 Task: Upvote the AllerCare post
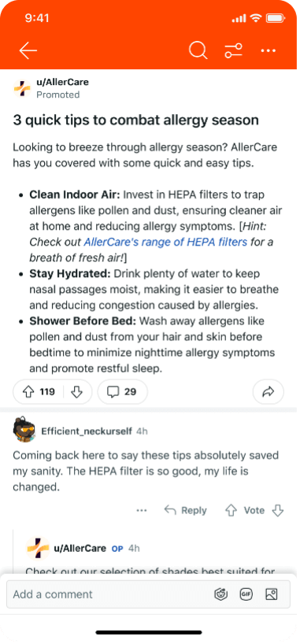click(28, 392)
